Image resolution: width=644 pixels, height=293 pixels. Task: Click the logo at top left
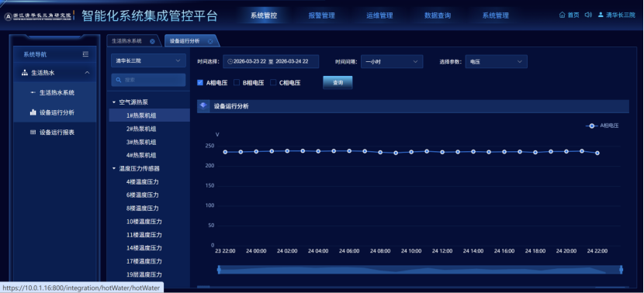pos(39,16)
